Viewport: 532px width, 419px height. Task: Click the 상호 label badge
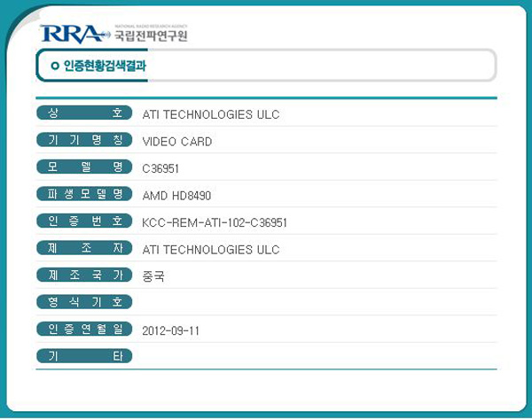tap(84, 113)
